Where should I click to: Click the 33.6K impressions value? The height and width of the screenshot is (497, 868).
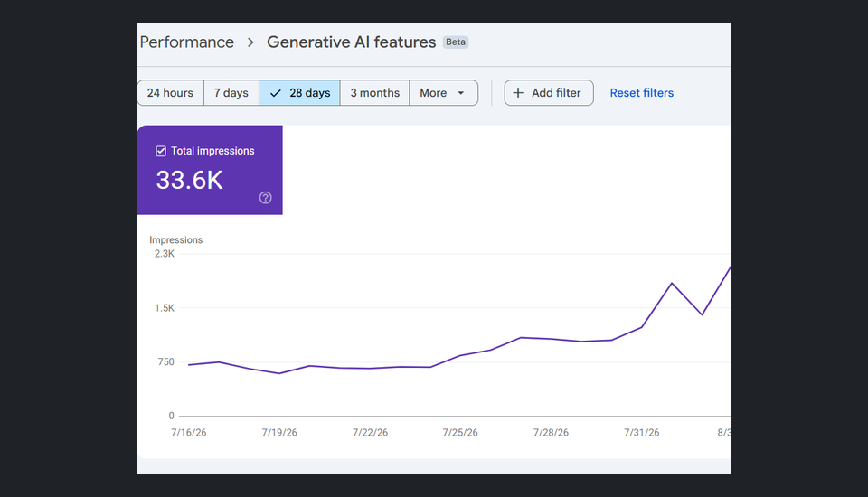click(189, 181)
